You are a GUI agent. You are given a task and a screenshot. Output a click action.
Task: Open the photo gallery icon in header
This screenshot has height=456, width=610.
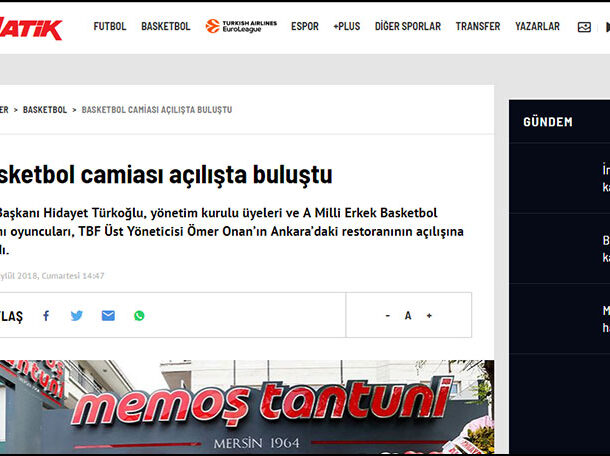[584, 27]
